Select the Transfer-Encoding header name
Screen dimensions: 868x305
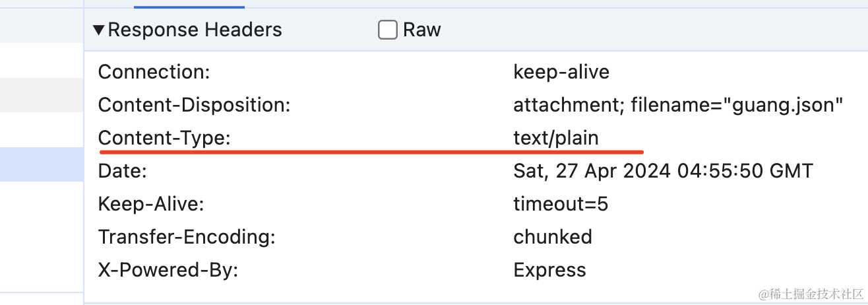coord(186,237)
